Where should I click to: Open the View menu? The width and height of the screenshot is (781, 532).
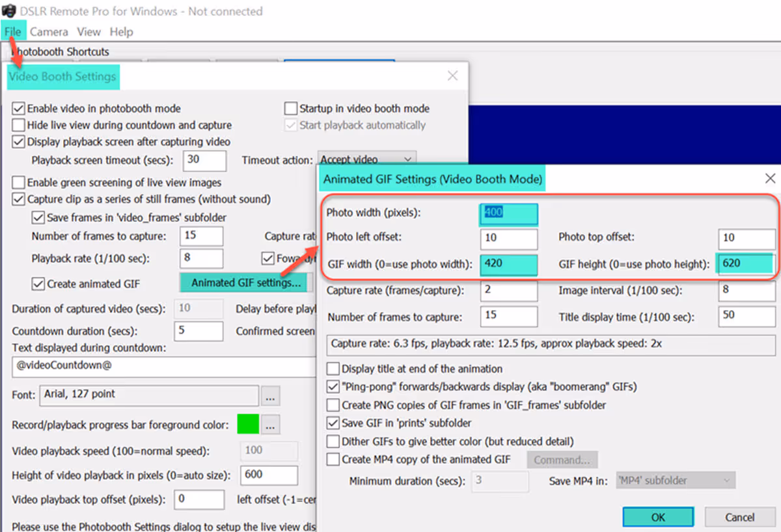(x=89, y=31)
